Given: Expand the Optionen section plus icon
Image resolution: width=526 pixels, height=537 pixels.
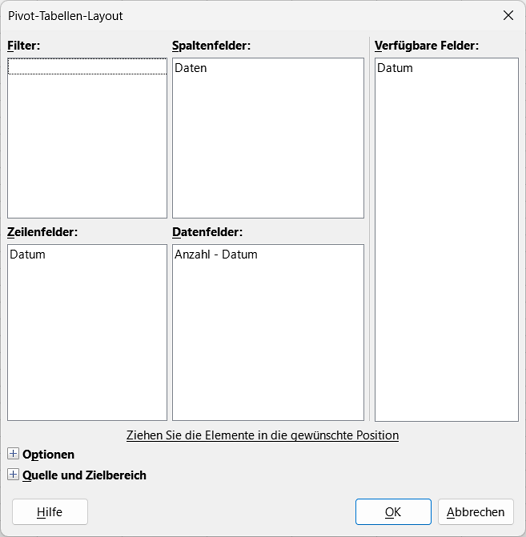Looking at the screenshot, I should click(x=13, y=454).
